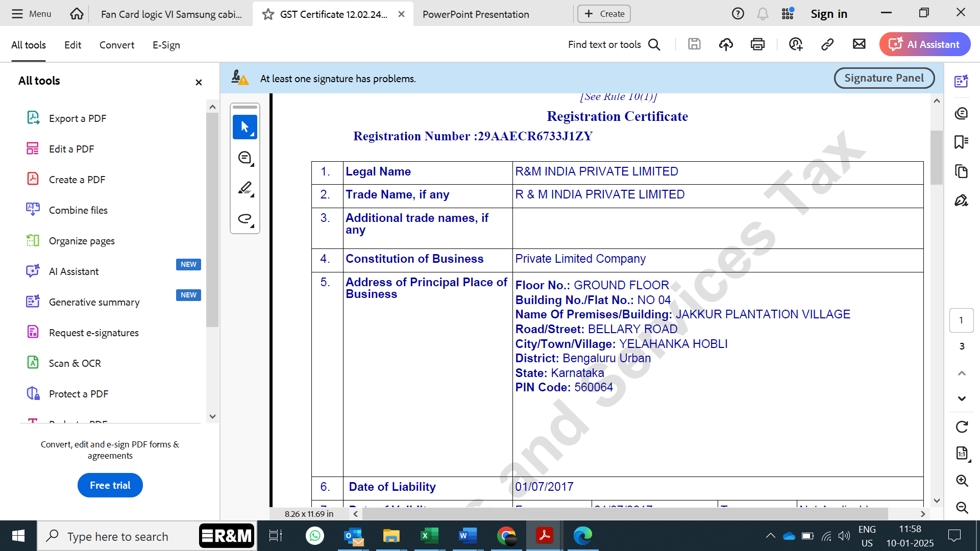The image size is (980, 551).
Task: Open Protect a PDF tool
Action: pyautogui.click(x=79, y=394)
